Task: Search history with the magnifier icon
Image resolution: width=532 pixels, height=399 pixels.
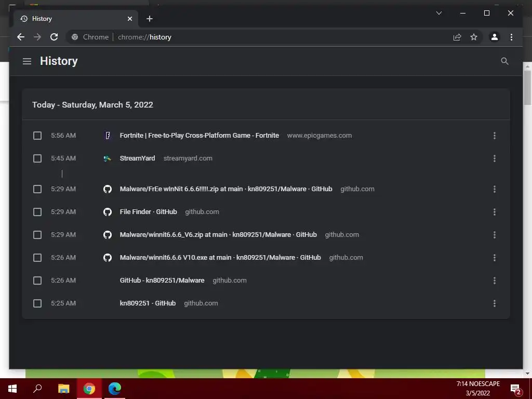Action: click(x=504, y=61)
